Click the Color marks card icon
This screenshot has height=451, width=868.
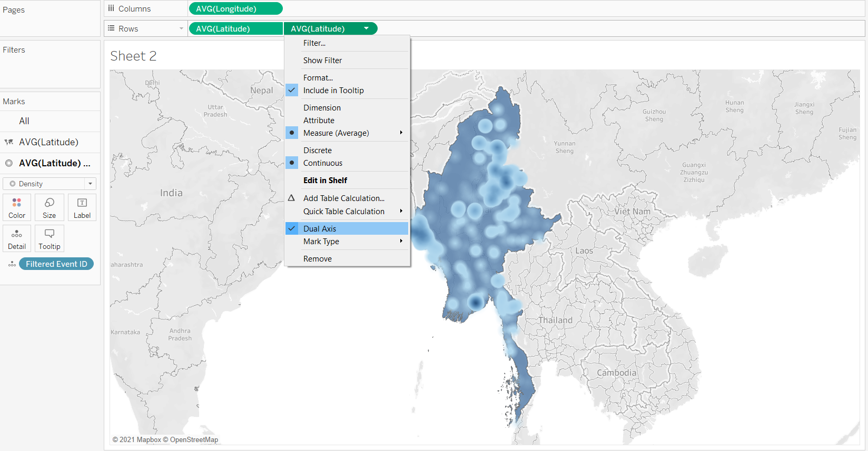[17, 207]
